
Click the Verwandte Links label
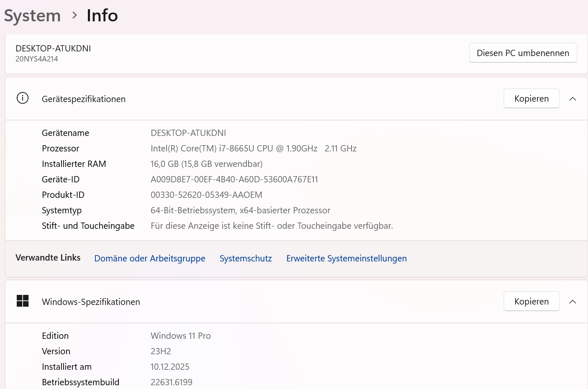(48, 258)
